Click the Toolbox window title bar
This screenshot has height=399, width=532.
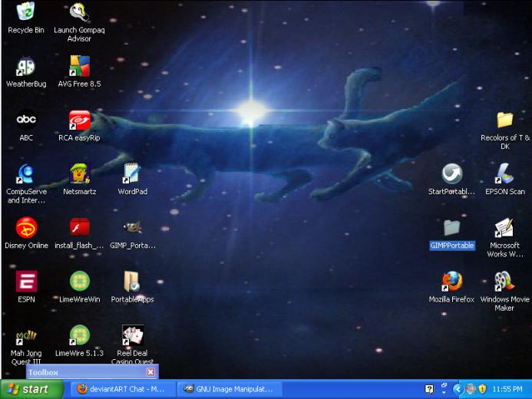(92, 372)
